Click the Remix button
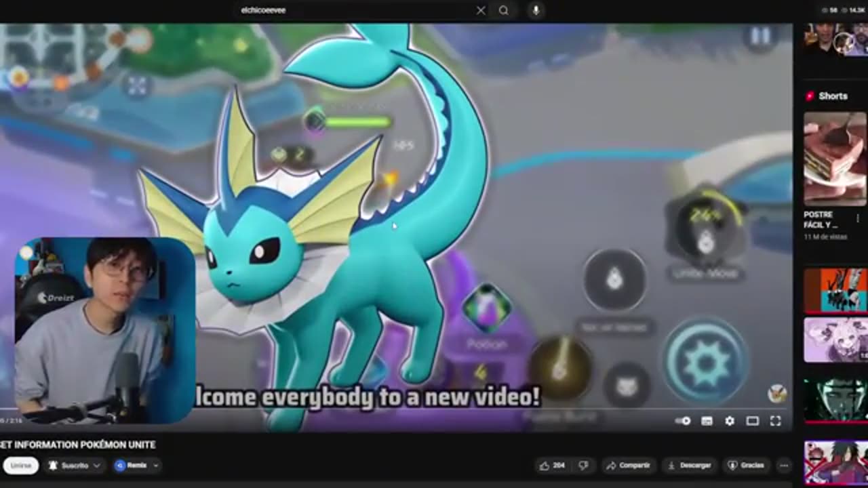The height and width of the screenshot is (488, 868). point(131,466)
